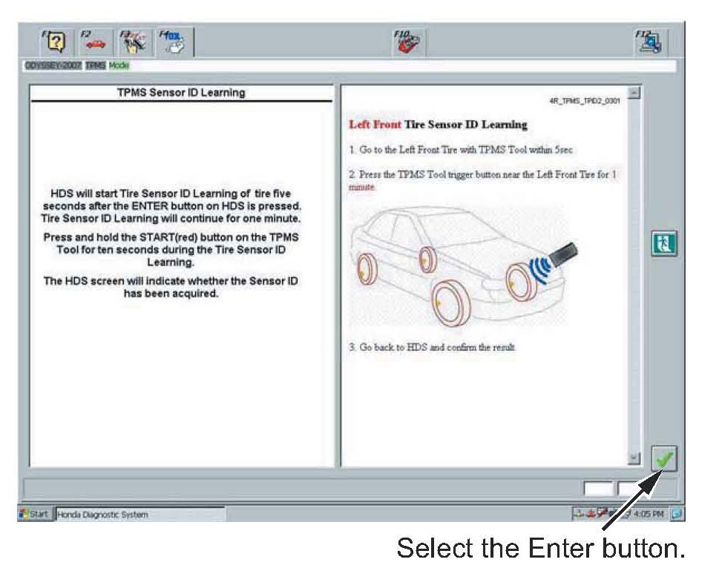Screen dimensions: 722x588
Task: Click Honda Diagnostic System taskbar button
Action: (x=137, y=515)
